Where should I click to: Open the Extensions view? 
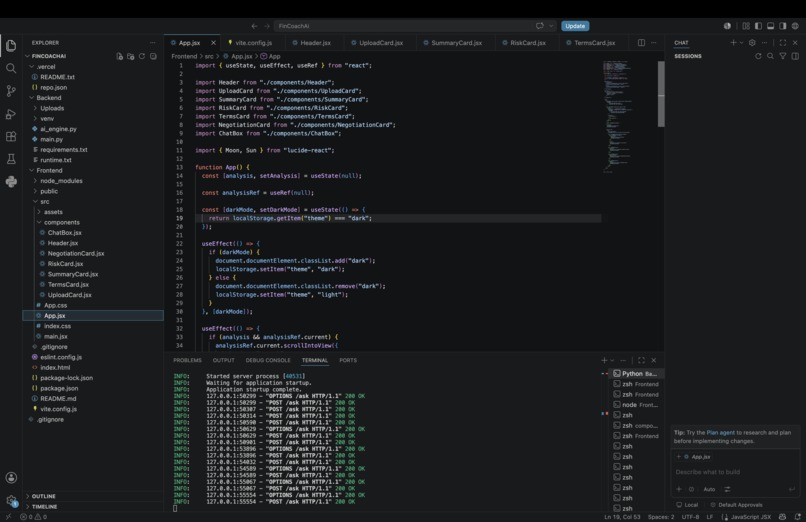11,137
